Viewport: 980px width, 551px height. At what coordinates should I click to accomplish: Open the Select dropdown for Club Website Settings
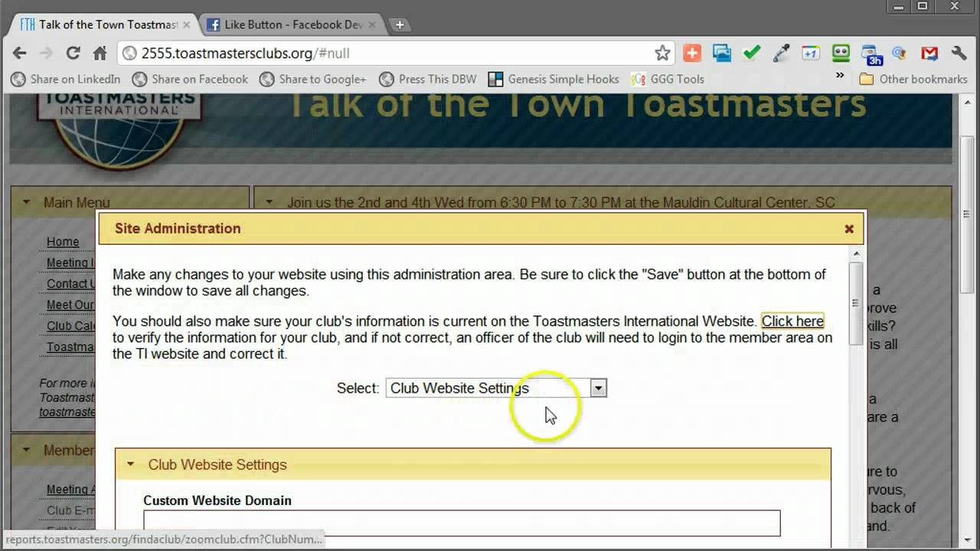[496, 388]
